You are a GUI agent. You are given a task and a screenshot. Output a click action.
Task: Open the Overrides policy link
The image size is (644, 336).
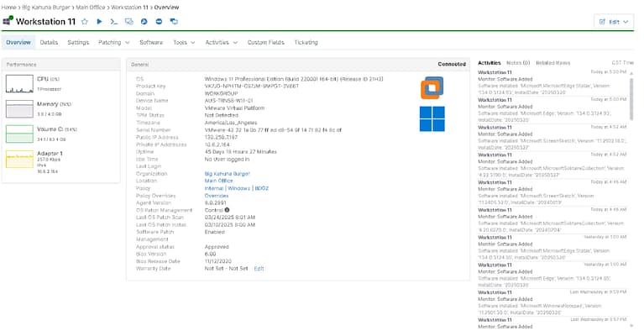(217, 196)
